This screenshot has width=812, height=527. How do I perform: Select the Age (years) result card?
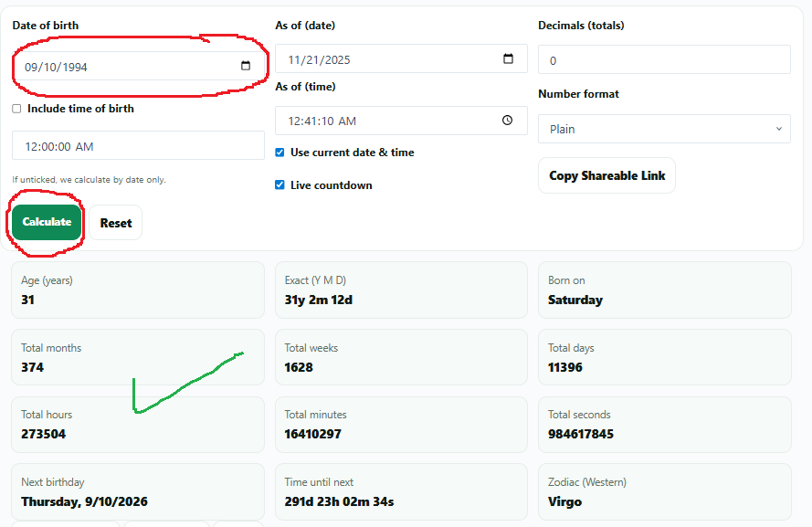coord(137,290)
